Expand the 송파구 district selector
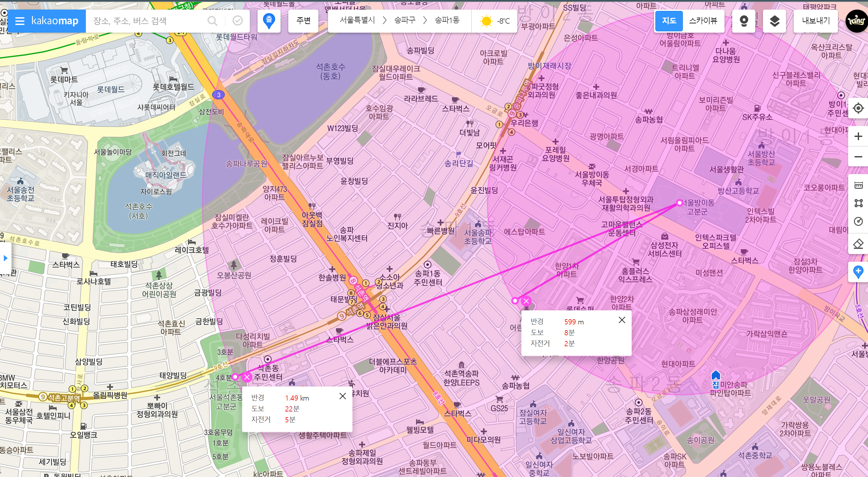This screenshot has width=868, height=477. (x=405, y=20)
